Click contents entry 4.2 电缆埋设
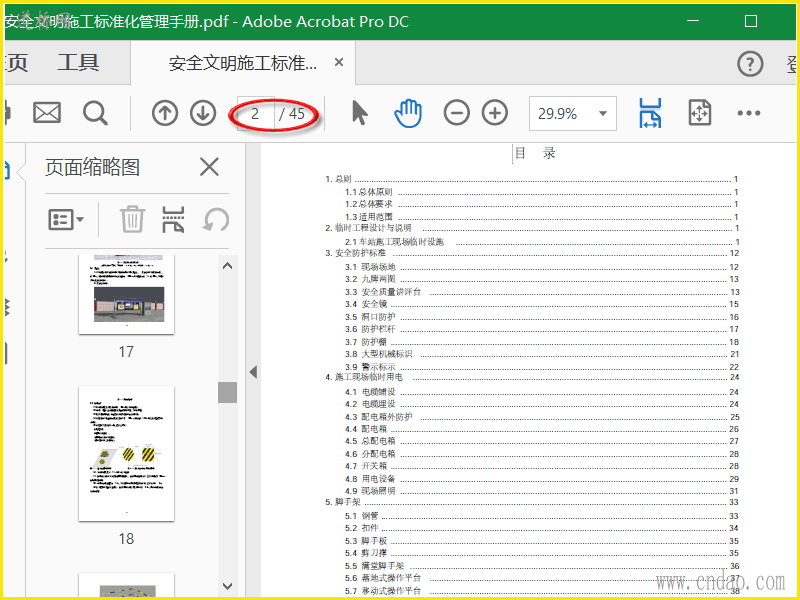Viewport: 800px width, 600px height. pos(541,404)
